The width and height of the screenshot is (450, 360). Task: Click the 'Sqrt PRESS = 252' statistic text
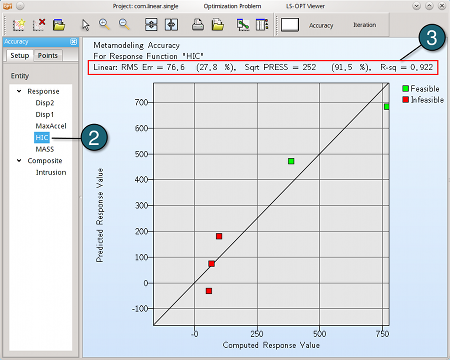click(280, 67)
